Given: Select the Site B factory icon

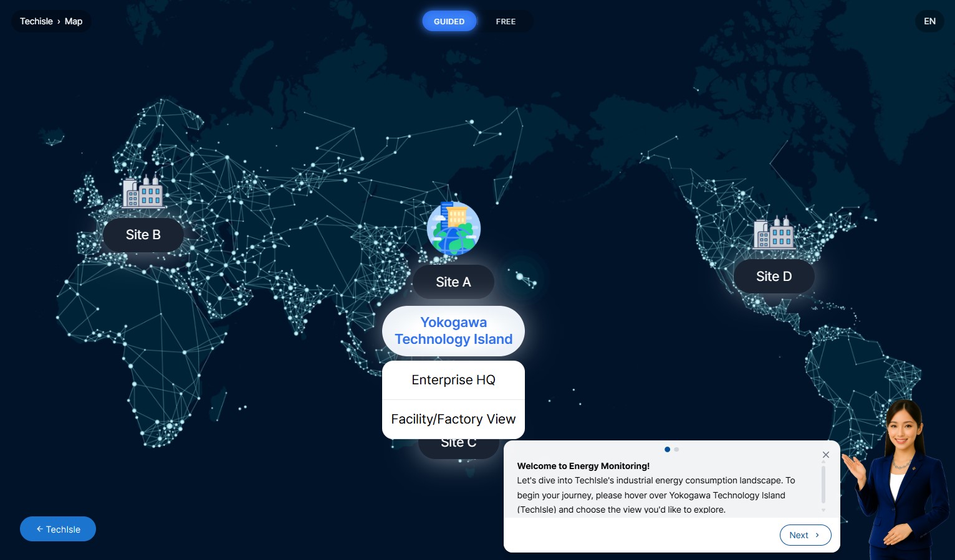Looking at the screenshot, I should click(x=143, y=193).
